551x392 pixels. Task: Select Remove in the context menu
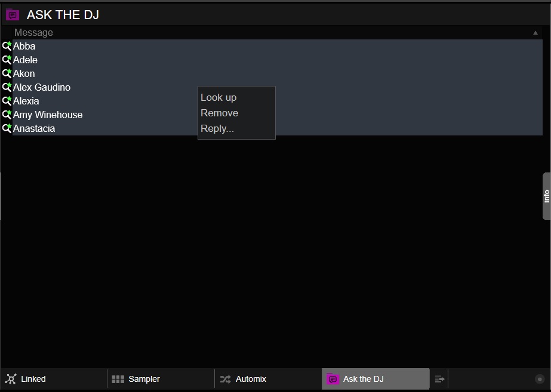pyautogui.click(x=219, y=113)
